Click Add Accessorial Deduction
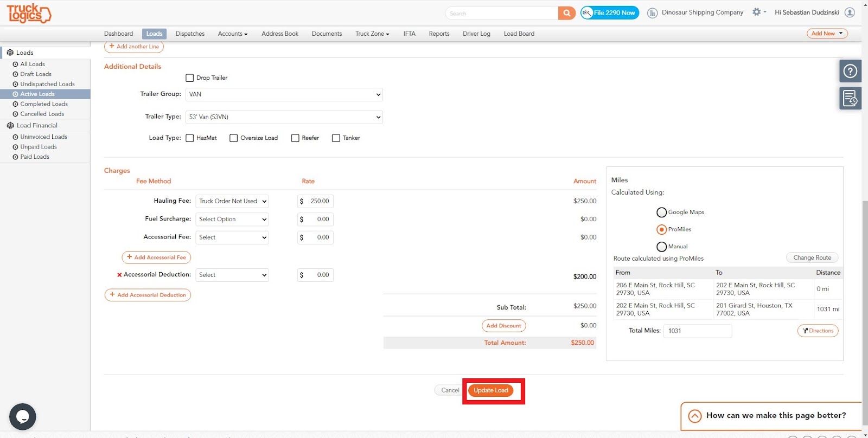 (148, 295)
